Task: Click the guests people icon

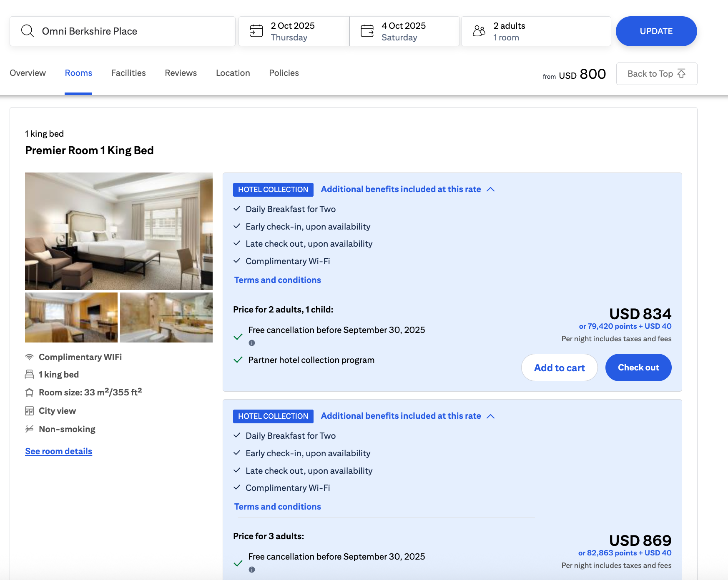Action: (479, 31)
